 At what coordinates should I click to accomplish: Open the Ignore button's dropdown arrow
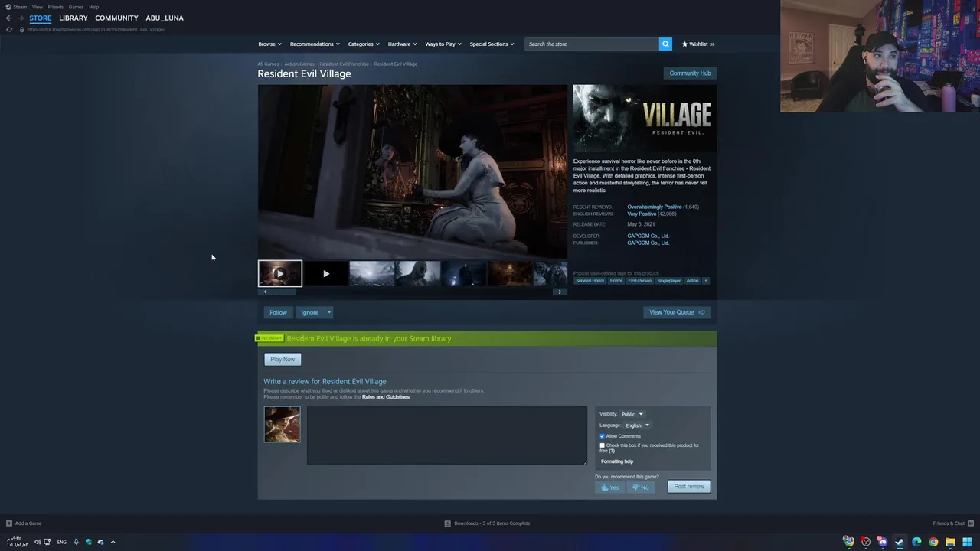pos(329,312)
